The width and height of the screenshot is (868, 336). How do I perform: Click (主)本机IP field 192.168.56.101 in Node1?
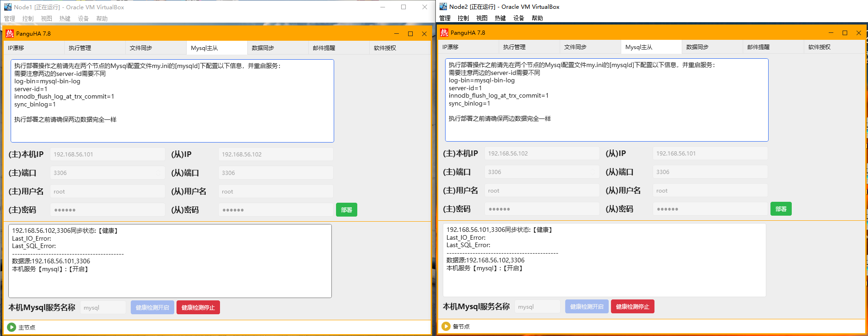[x=108, y=154]
